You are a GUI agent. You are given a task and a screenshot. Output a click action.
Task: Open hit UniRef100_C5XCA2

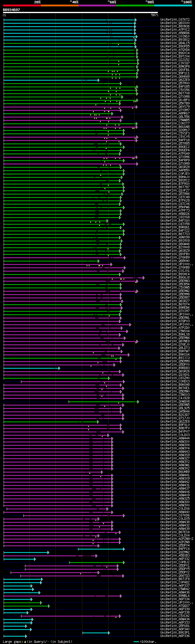point(175,616)
